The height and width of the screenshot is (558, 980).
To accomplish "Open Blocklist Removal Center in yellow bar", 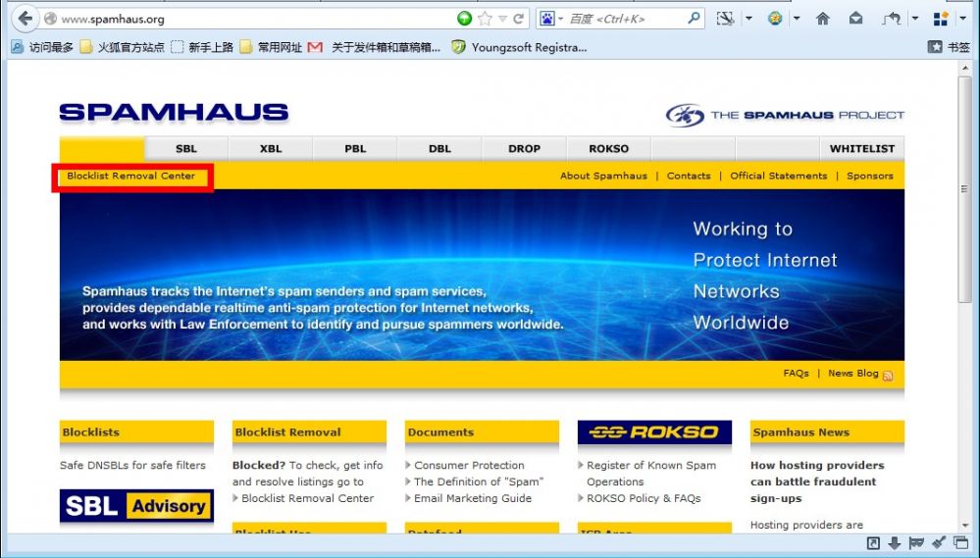I will (x=131, y=176).
